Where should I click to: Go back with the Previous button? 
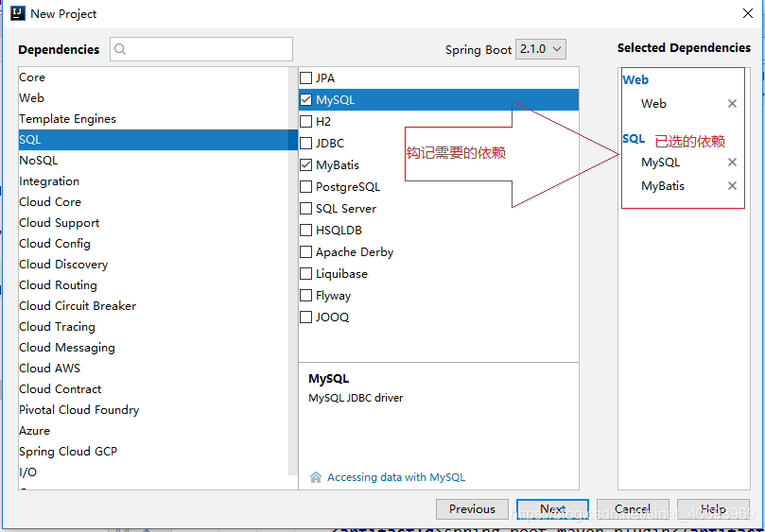pyautogui.click(x=472, y=509)
